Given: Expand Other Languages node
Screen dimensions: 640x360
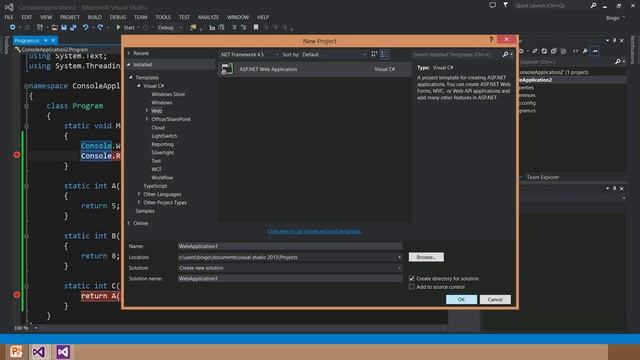Looking at the screenshot, I should [139, 194].
